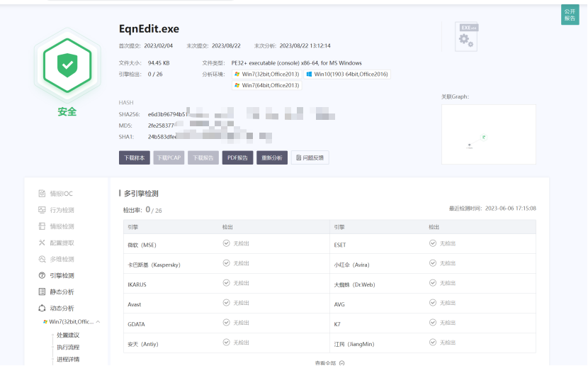Image resolution: width=588 pixels, height=366 pixels.
Task: Open 处置建议 under dynamic analysis
Action: click(x=68, y=335)
